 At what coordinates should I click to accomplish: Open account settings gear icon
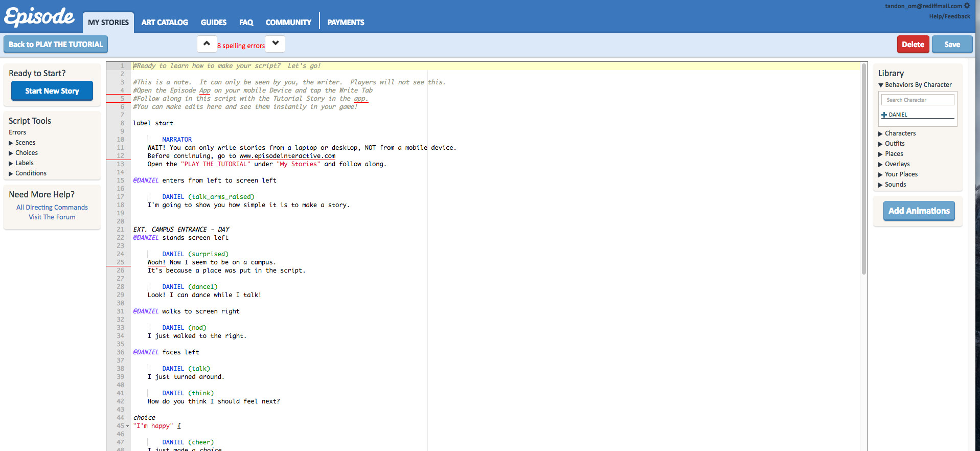coord(967,6)
